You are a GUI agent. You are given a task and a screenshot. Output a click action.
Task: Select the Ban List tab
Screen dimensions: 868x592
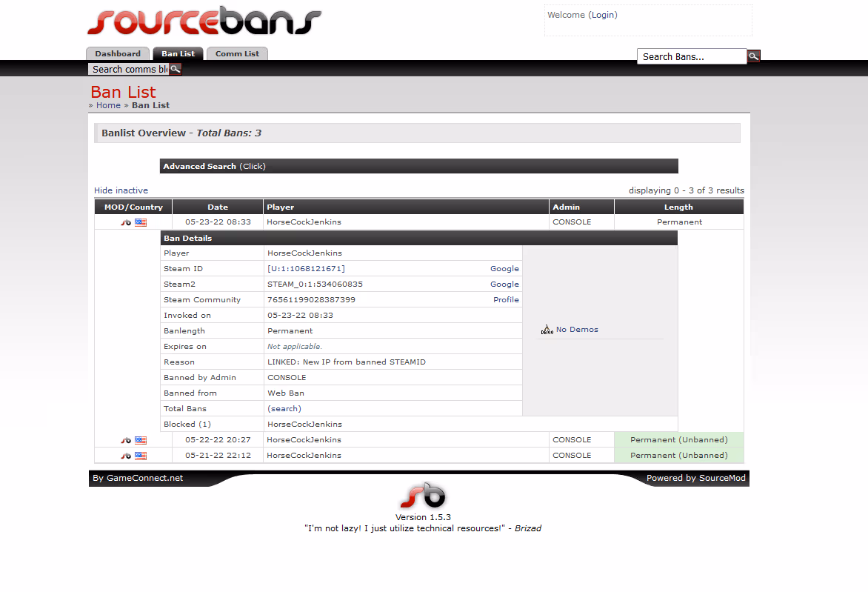point(178,54)
